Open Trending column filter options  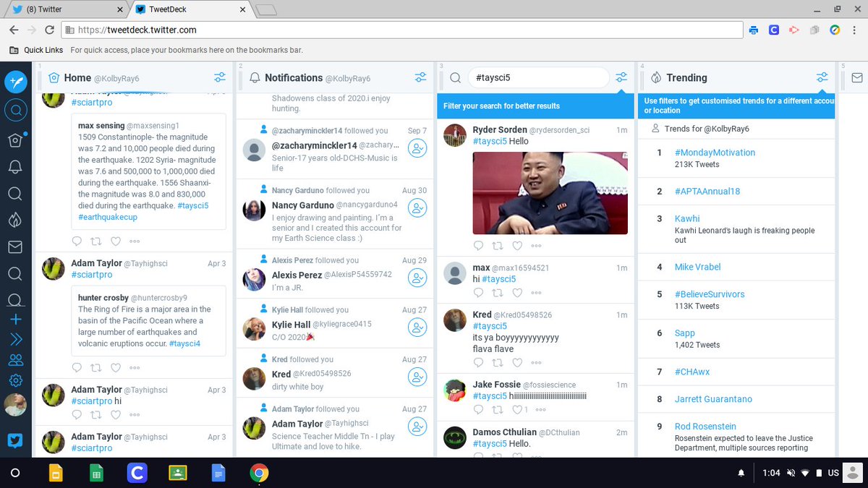[822, 78]
